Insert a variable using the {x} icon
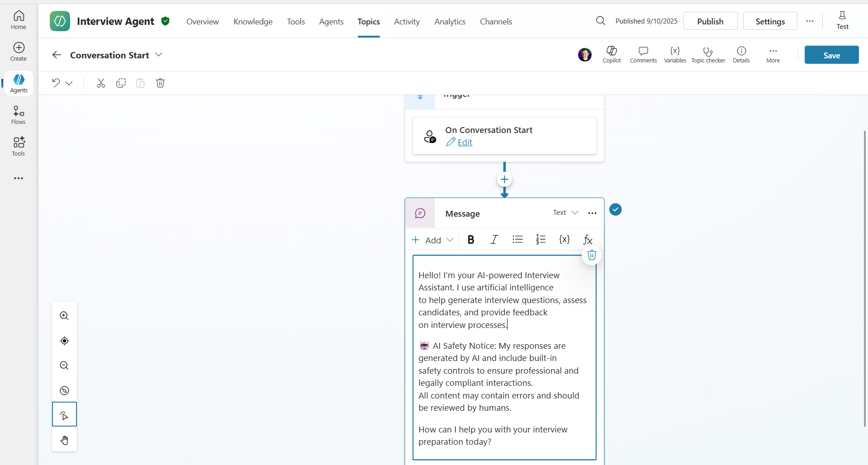Screen dimensions: 868x465 564,239
